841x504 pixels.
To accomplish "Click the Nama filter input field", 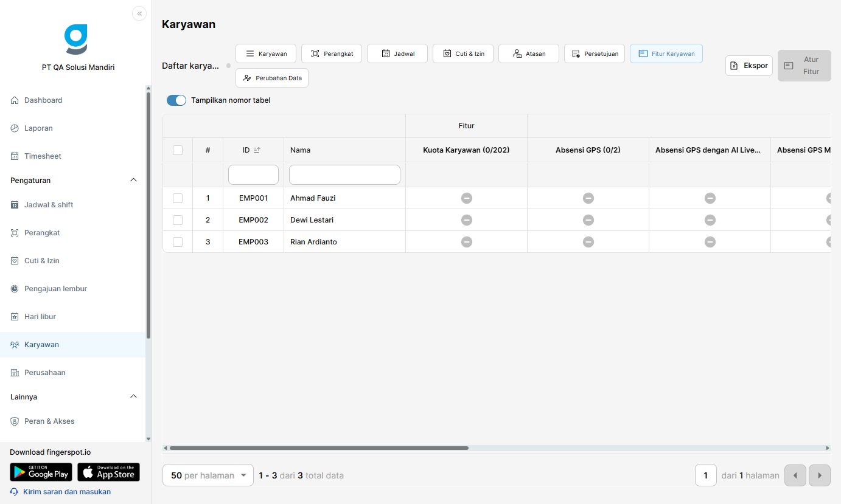I will tap(344, 174).
